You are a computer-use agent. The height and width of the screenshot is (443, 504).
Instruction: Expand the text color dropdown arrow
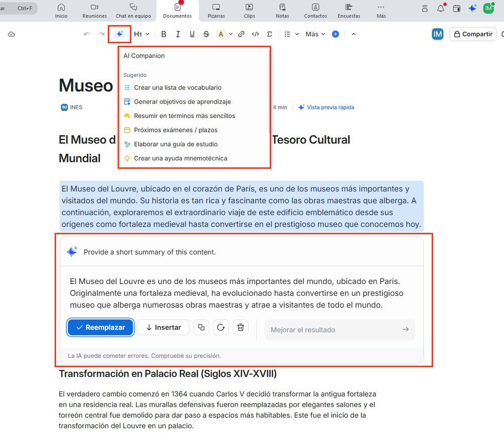point(230,34)
